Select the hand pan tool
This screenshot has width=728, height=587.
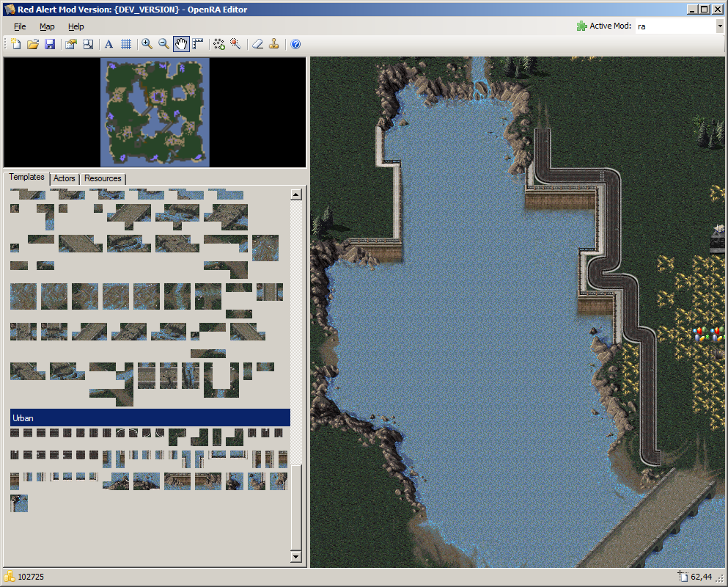tap(181, 44)
